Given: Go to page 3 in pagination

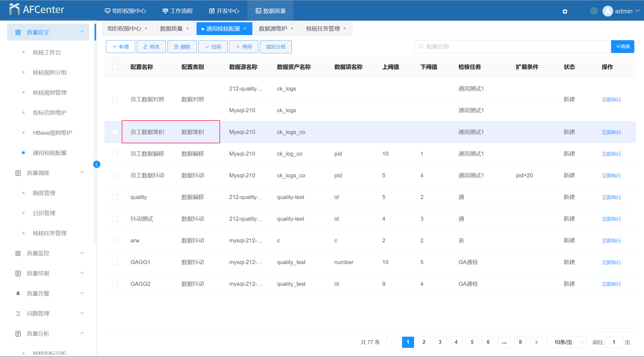Looking at the screenshot, I should (x=440, y=342).
